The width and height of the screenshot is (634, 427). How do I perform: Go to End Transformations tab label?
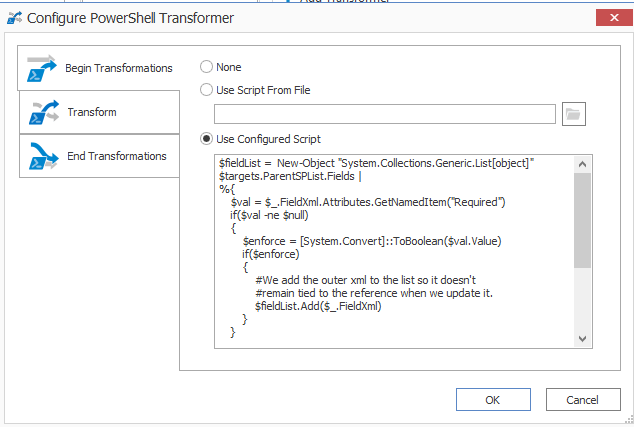(x=116, y=156)
